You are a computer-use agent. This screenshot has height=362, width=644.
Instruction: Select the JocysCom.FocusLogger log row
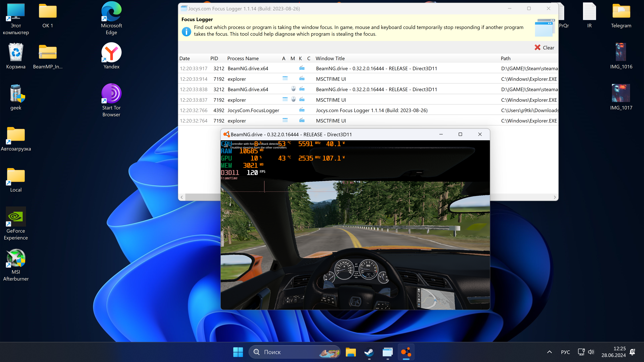(253, 110)
